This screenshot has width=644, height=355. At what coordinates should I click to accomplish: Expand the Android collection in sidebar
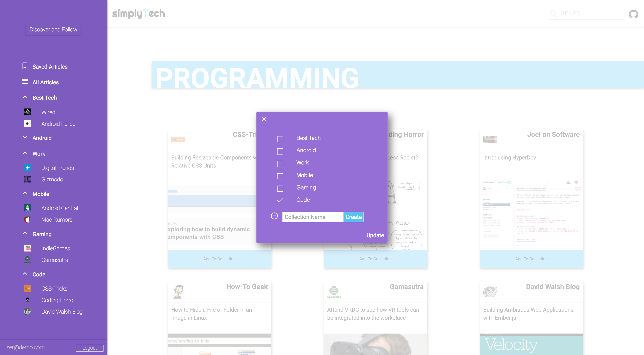[25, 137]
